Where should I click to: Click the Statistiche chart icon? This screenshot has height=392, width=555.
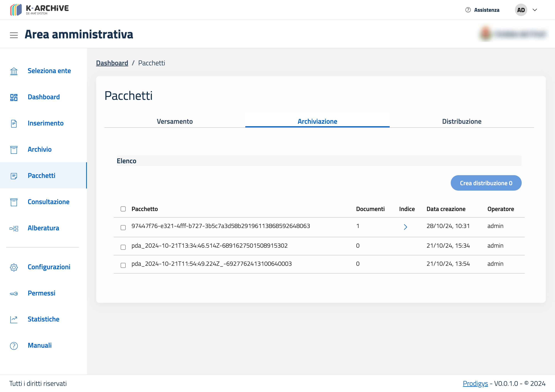coord(14,320)
